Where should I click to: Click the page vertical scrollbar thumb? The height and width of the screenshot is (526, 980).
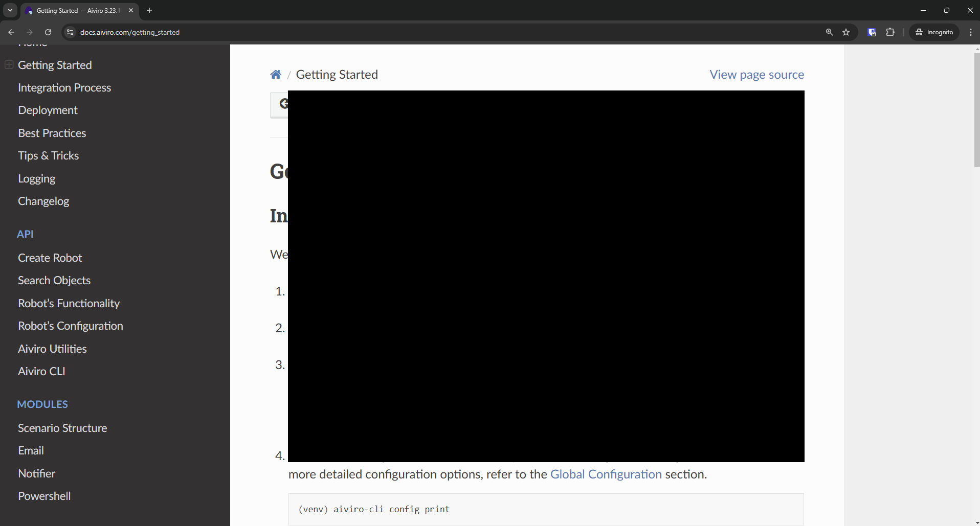click(x=976, y=110)
